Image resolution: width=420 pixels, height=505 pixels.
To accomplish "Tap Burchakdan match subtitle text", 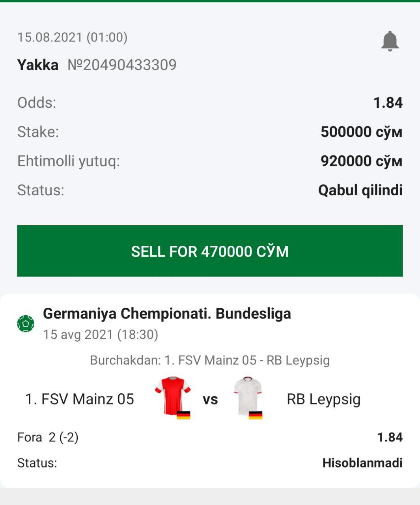I will pyautogui.click(x=210, y=360).
